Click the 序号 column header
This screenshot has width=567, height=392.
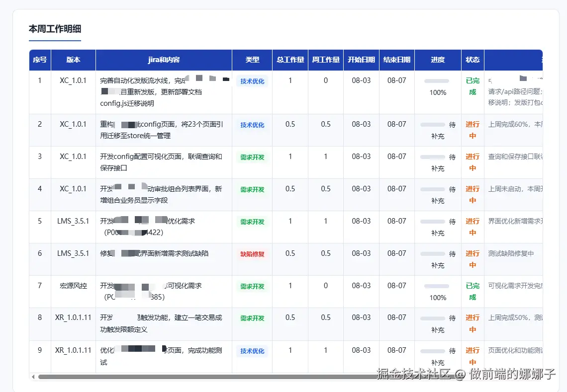click(x=40, y=60)
